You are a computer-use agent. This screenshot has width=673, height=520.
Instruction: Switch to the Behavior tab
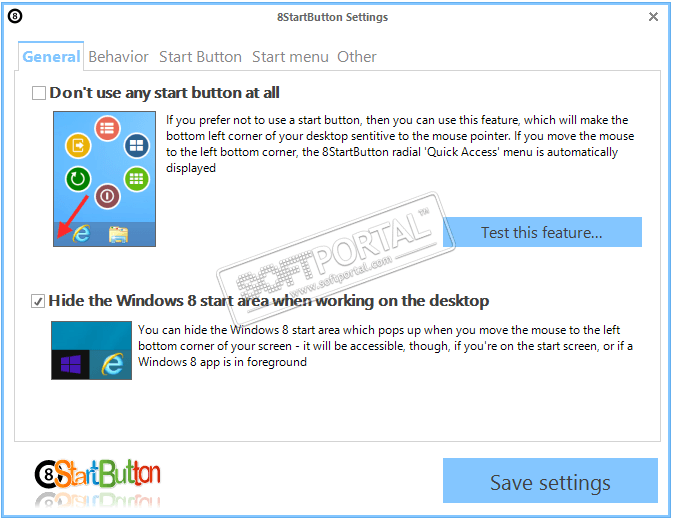[x=118, y=57]
